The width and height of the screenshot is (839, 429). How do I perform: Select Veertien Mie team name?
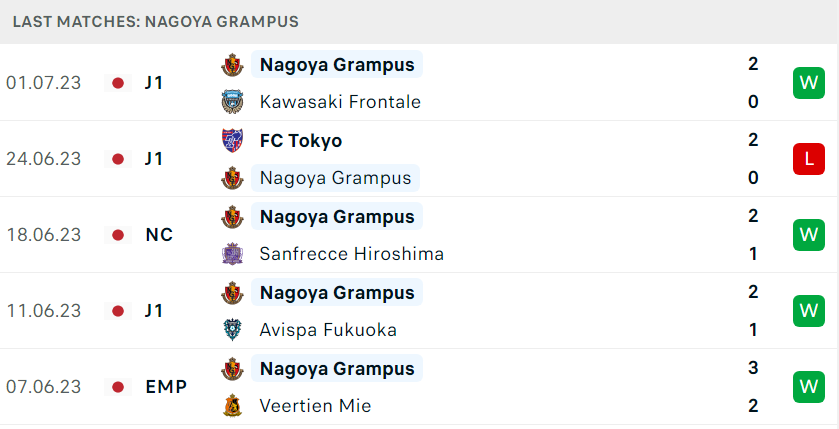tap(315, 405)
